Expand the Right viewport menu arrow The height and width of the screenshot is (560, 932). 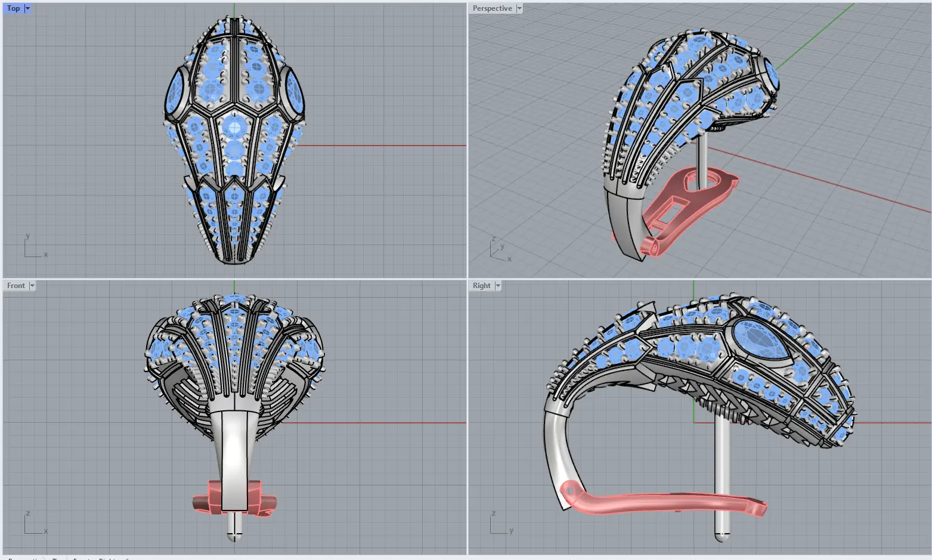[x=498, y=286]
